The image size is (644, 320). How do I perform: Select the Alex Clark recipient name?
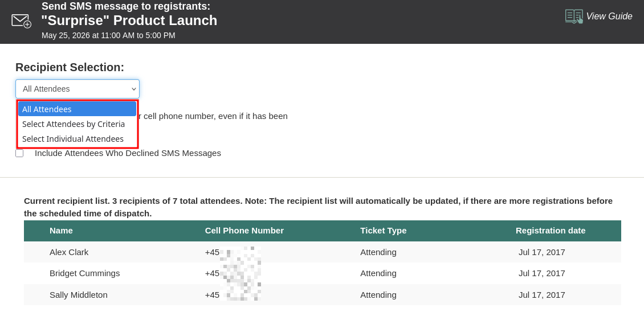[x=69, y=252]
